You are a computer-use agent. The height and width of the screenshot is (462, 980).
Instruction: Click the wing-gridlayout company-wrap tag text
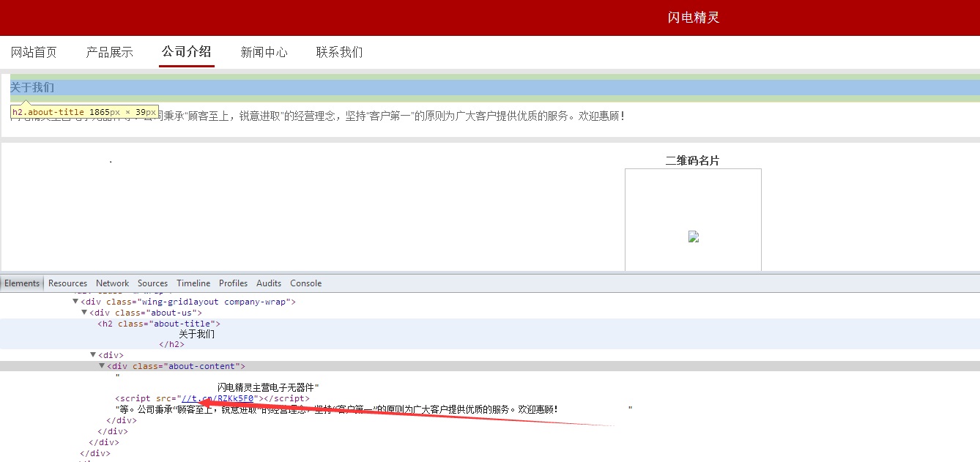coord(188,302)
